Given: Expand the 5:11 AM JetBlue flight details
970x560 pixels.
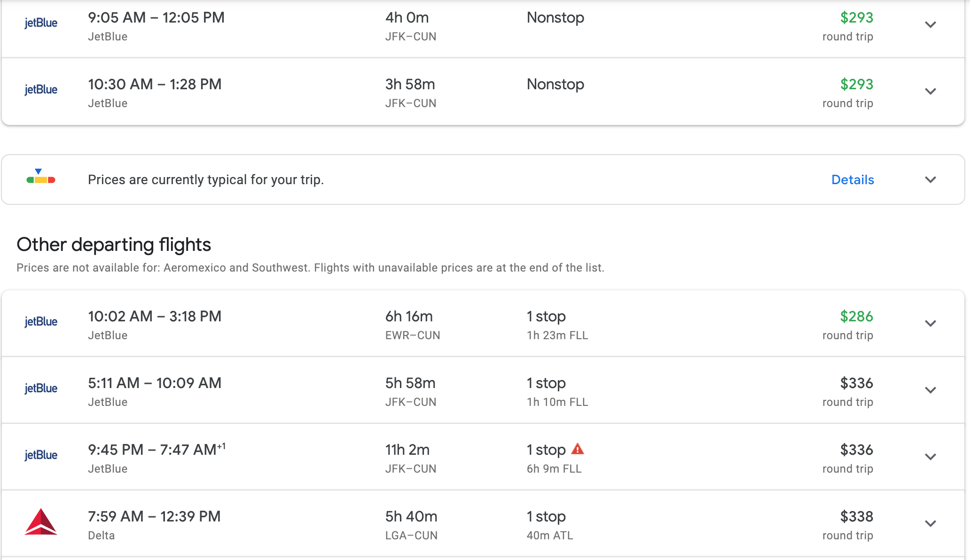Looking at the screenshot, I should 931,390.
